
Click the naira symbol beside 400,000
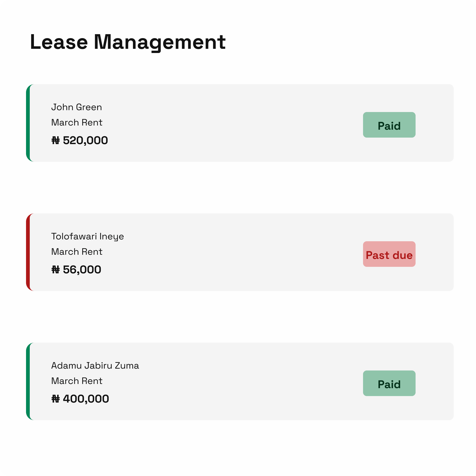tap(56, 399)
